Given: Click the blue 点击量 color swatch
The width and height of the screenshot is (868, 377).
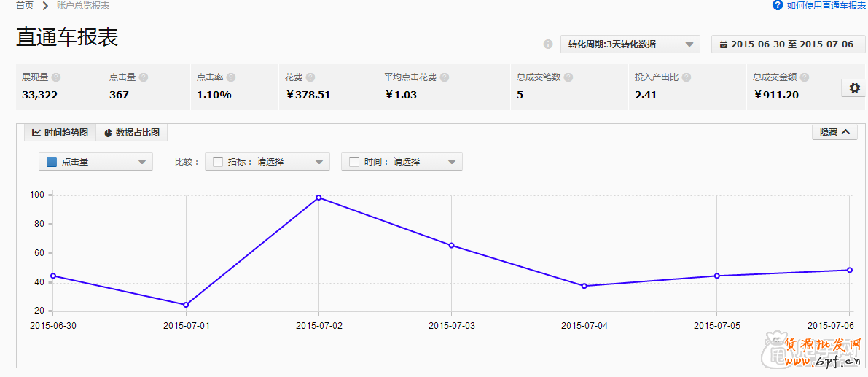Looking at the screenshot, I should point(52,162).
